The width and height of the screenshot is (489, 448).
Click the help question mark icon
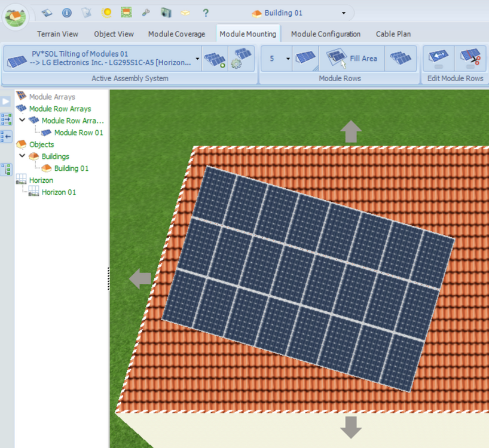206,13
